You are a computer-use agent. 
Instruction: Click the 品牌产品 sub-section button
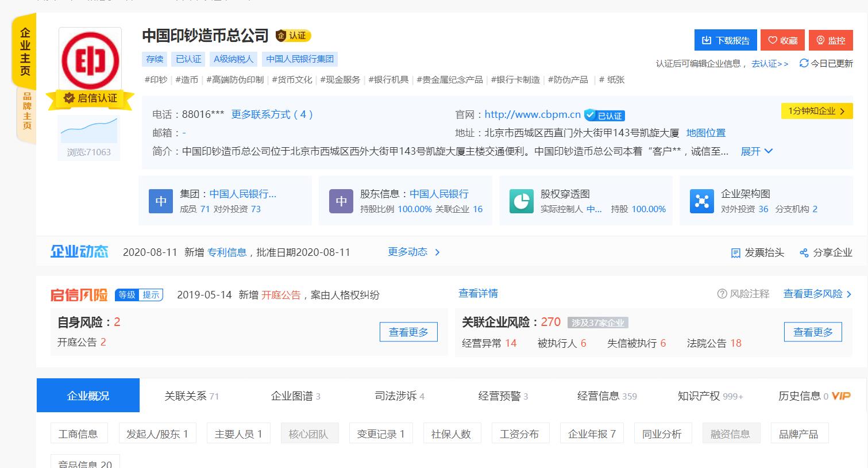tap(798, 434)
